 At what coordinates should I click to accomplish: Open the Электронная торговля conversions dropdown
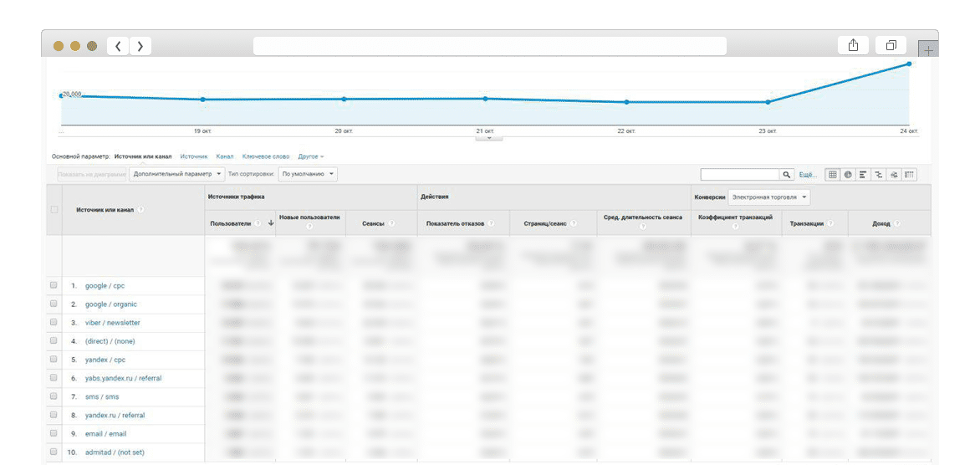(768, 197)
